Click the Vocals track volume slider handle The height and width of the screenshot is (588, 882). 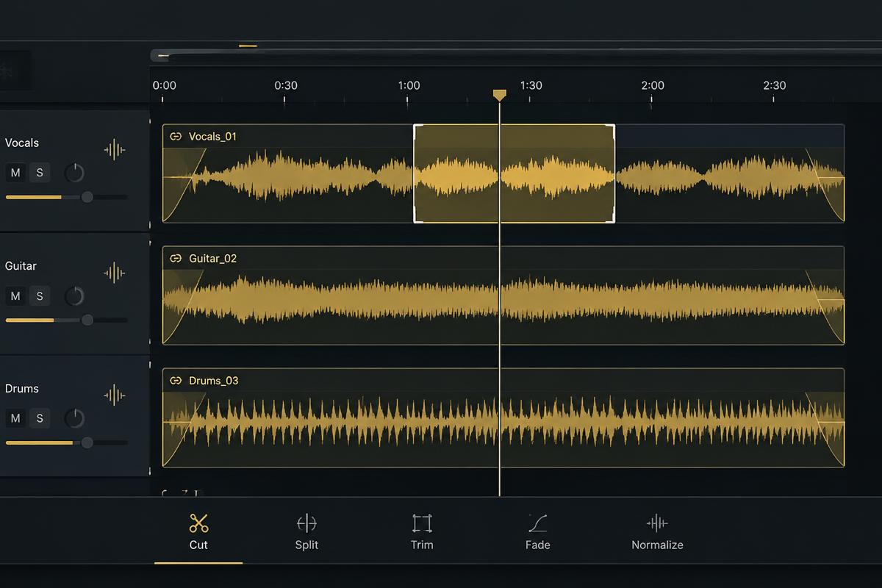[x=87, y=197]
